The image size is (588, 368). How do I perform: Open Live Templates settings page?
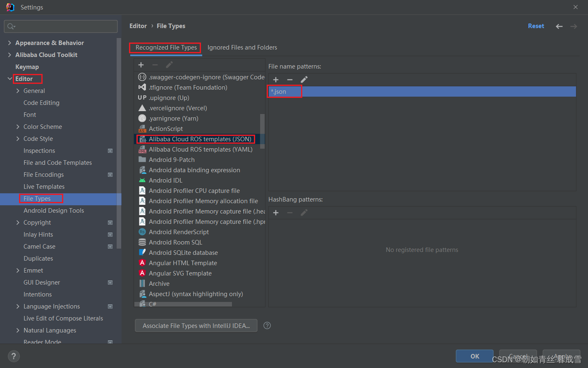point(44,187)
